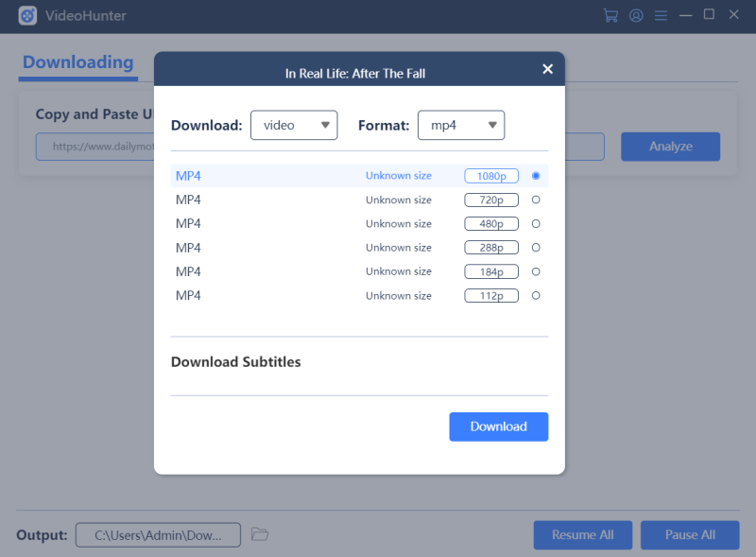Viewport: 756px width, 557px height.
Task: Select the 184p radio button
Action: 536,271
